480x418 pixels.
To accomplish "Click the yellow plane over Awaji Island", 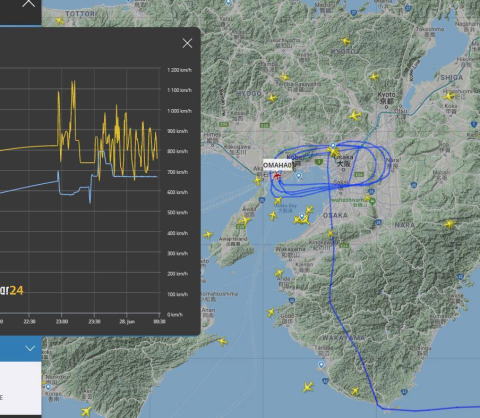I will [244, 220].
